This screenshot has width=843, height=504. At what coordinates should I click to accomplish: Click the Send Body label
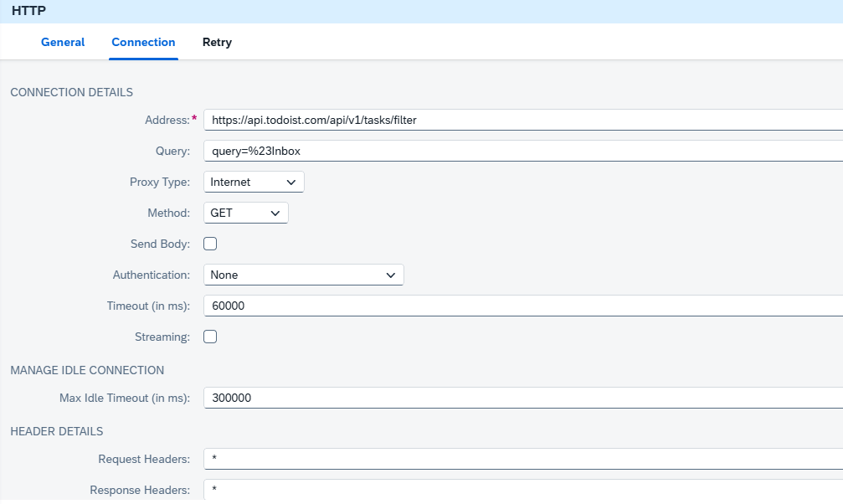coord(160,244)
